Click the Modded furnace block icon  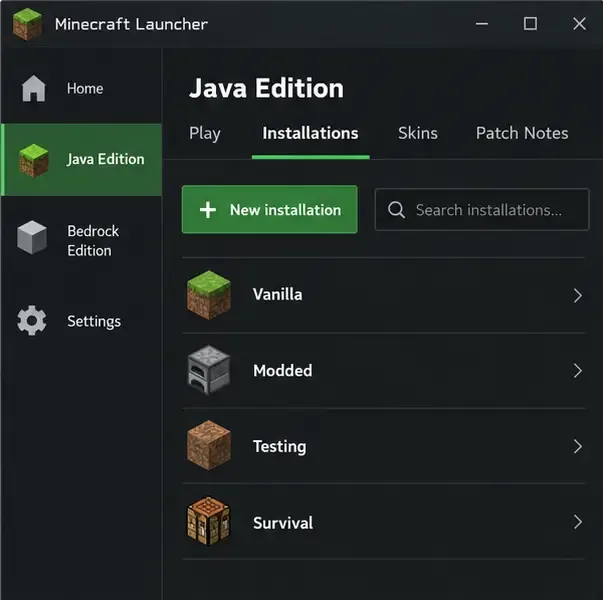tap(209, 370)
